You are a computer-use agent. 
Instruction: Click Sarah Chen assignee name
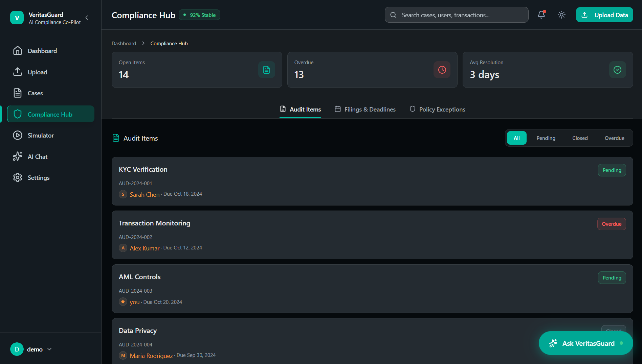point(145,194)
